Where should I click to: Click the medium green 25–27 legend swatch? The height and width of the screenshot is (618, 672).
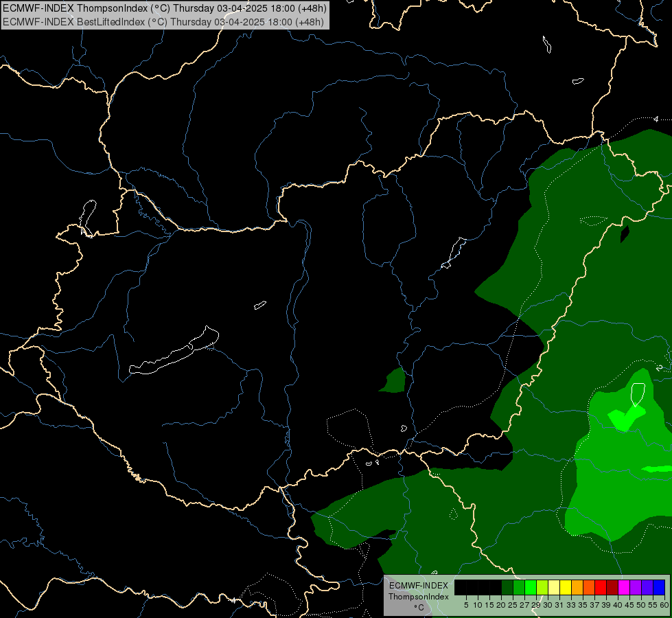pyautogui.click(x=519, y=587)
